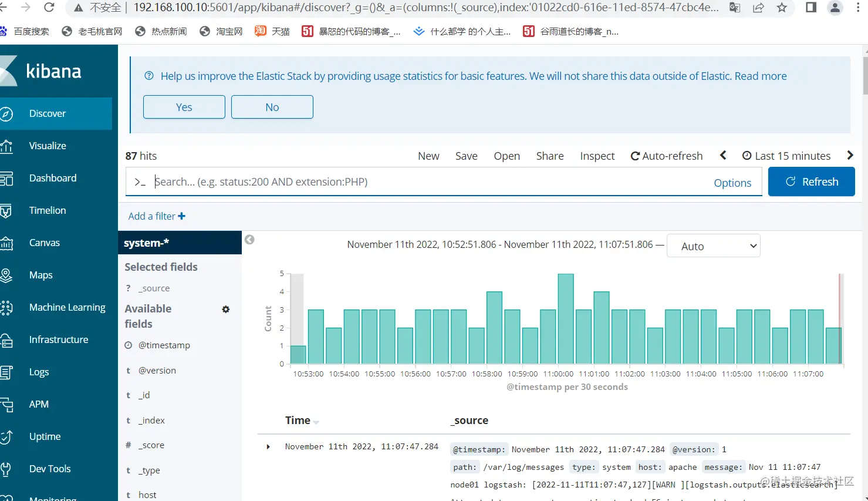
Task: Click the tallest histogram bar near 11:00:30
Action: pos(566,319)
